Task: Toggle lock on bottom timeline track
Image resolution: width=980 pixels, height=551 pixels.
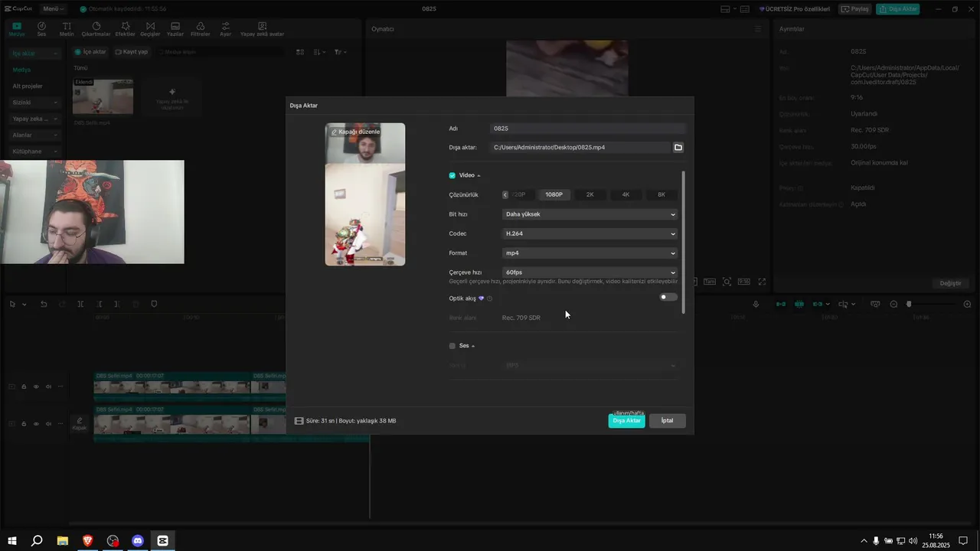Action: pos(24,424)
